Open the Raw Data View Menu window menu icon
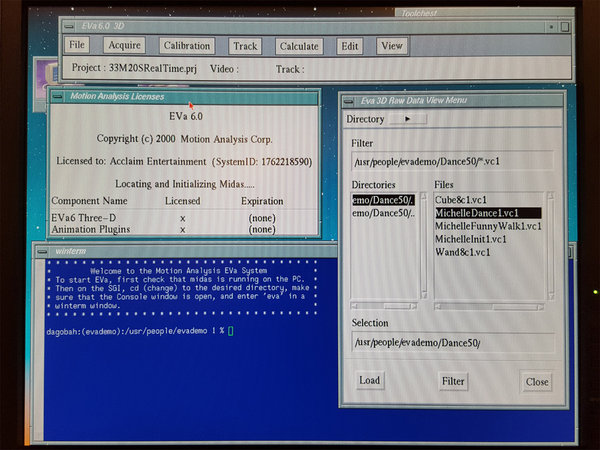The image size is (600, 450). pos(348,101)
